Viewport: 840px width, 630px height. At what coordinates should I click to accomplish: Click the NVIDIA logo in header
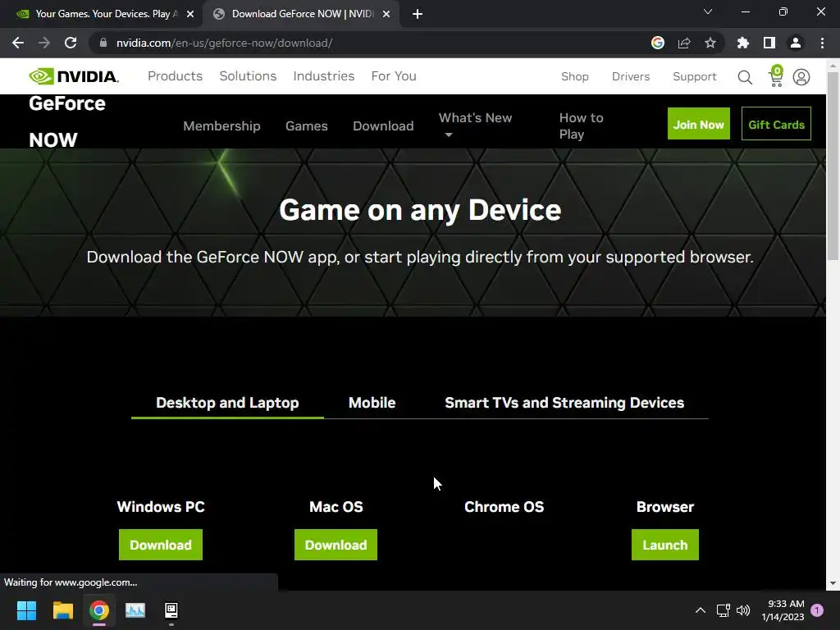[x=73, y=76]
